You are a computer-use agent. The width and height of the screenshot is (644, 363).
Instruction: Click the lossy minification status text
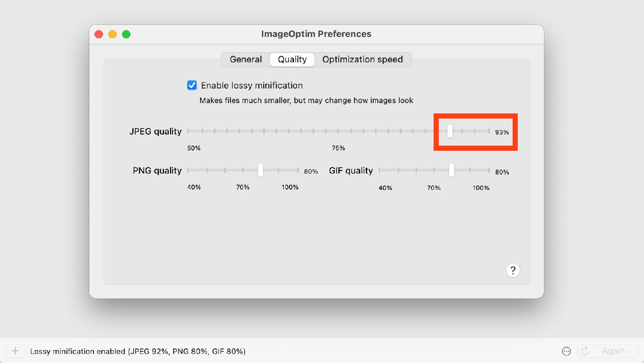(x=137, y=351)
